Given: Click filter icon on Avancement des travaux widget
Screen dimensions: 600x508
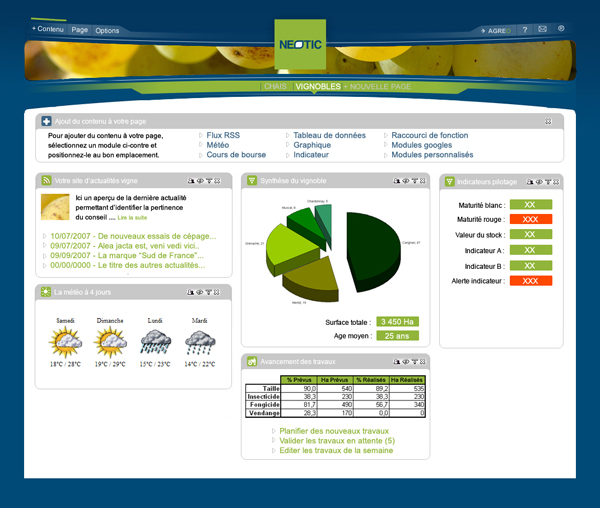Looking at the screenshot, I should pos(414,361).
